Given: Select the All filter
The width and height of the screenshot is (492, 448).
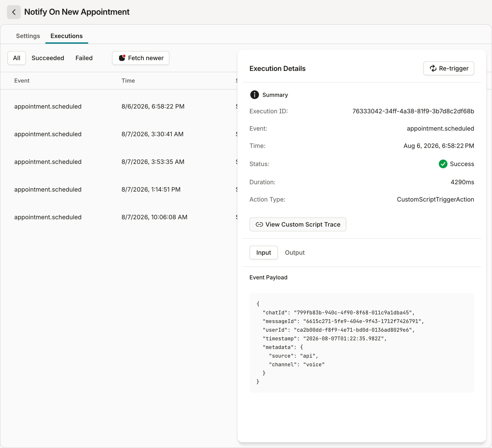Looking at the screenshot, I should pos(17,58).
